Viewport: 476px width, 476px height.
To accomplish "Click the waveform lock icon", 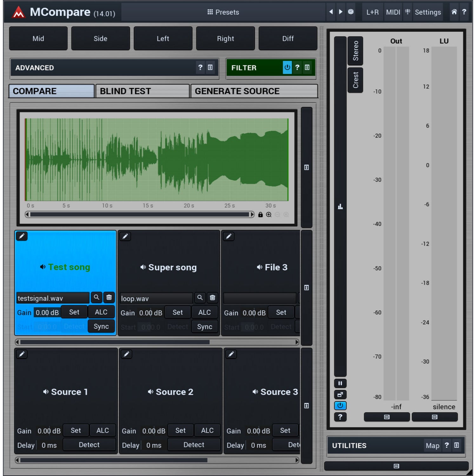I will [x=261, y=215].
